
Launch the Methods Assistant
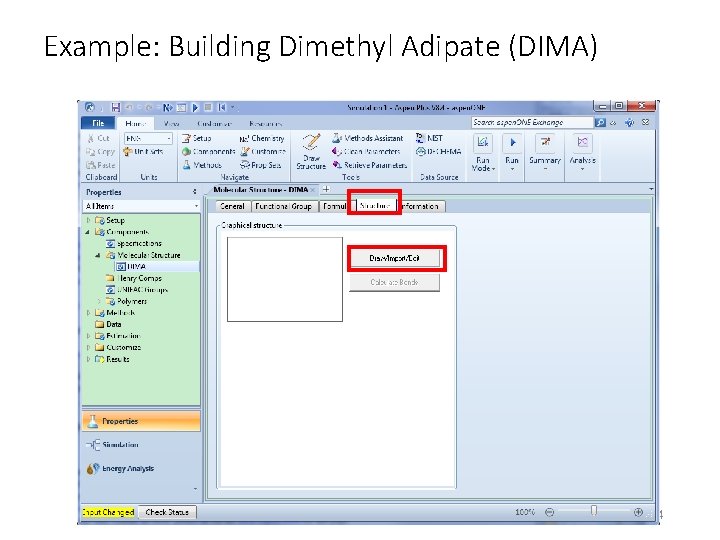point(368,138)
